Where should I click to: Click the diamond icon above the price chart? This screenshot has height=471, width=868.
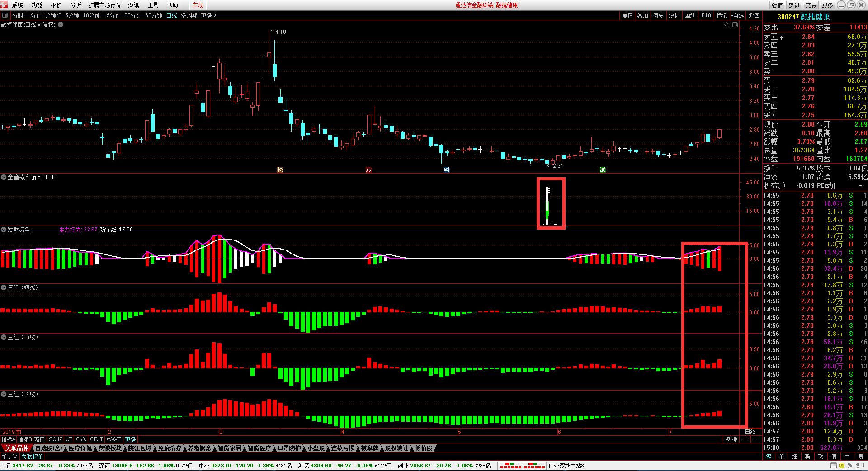727,25
